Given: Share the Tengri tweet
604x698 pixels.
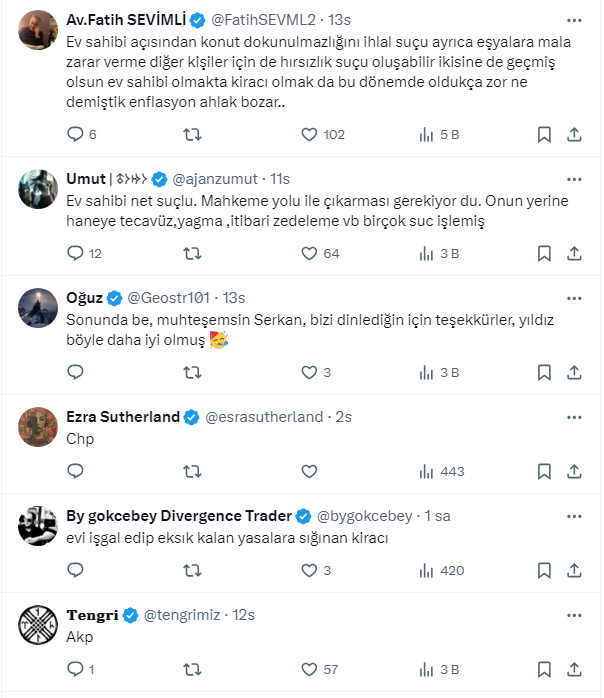Looking at the screenshot, I should (x=575, y=669).
